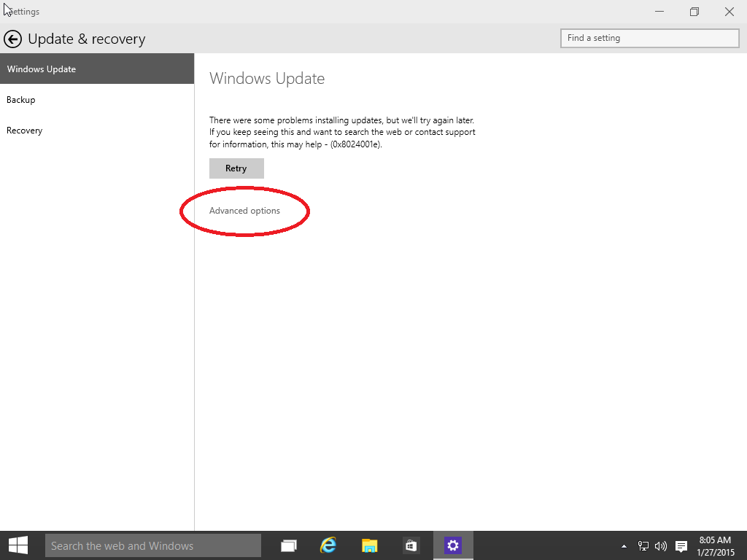
Task: Open the volume speaker tray icon
Action: (x=661, y=546)
